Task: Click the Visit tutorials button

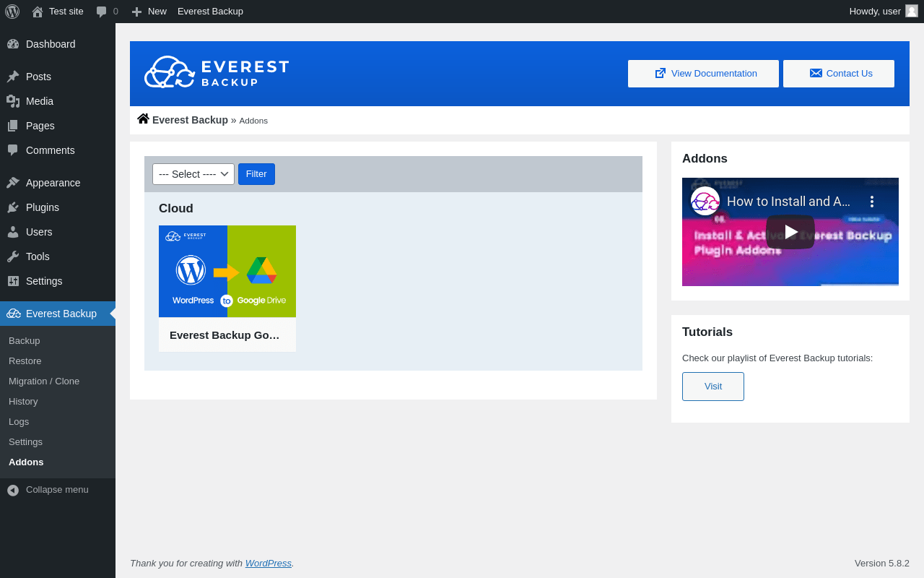Action: pyautogui.click(x=713, y=387)
